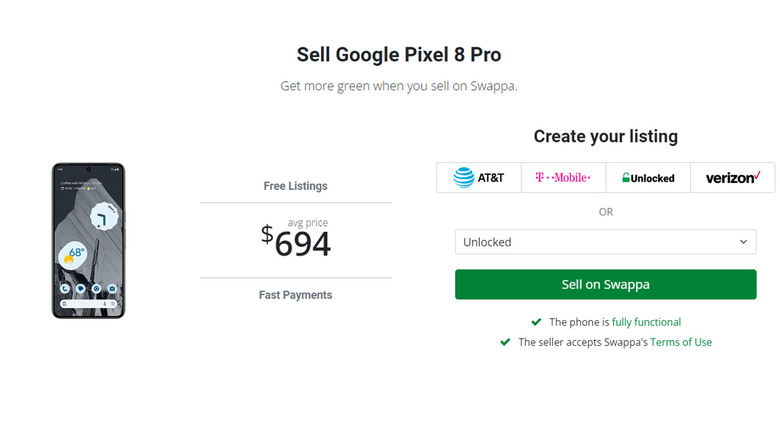Image resolution: width=780 pixels, height=438 pixels.
Task: Click the Free Listings label
Action: (x=295, y=186)
